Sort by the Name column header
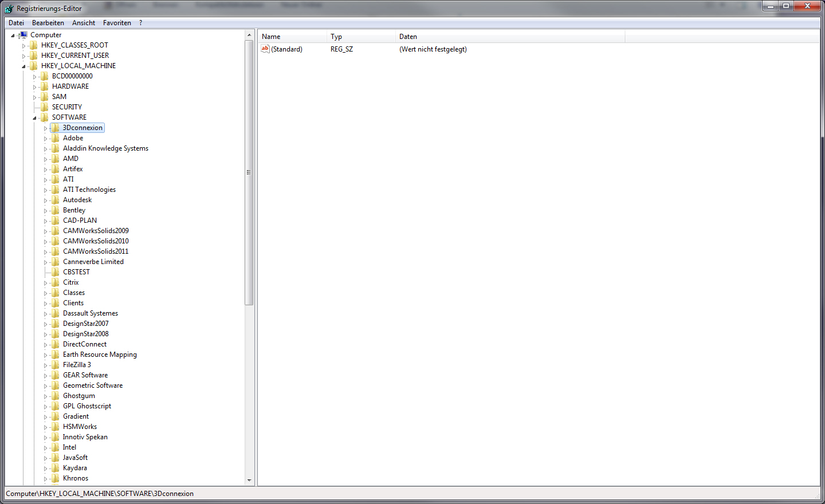The image size is (825, 504). point(292,37)
